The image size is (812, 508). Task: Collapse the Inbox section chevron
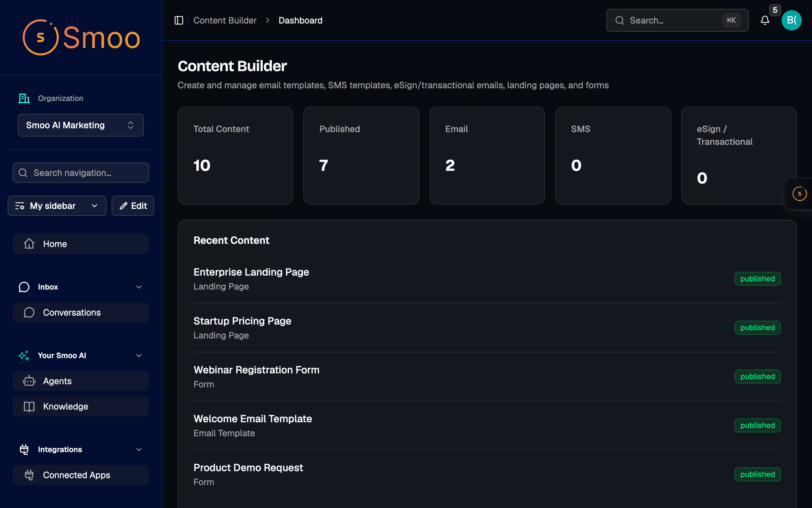point(139,287)
